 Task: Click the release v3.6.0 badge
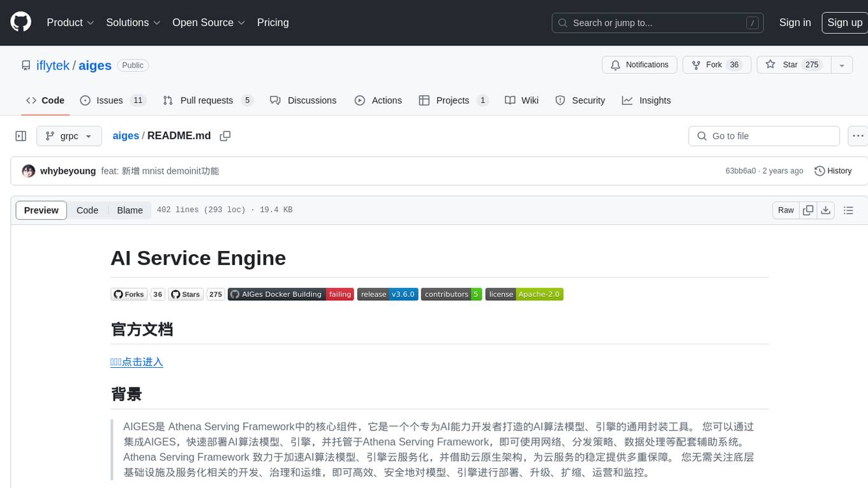[387, 294]
